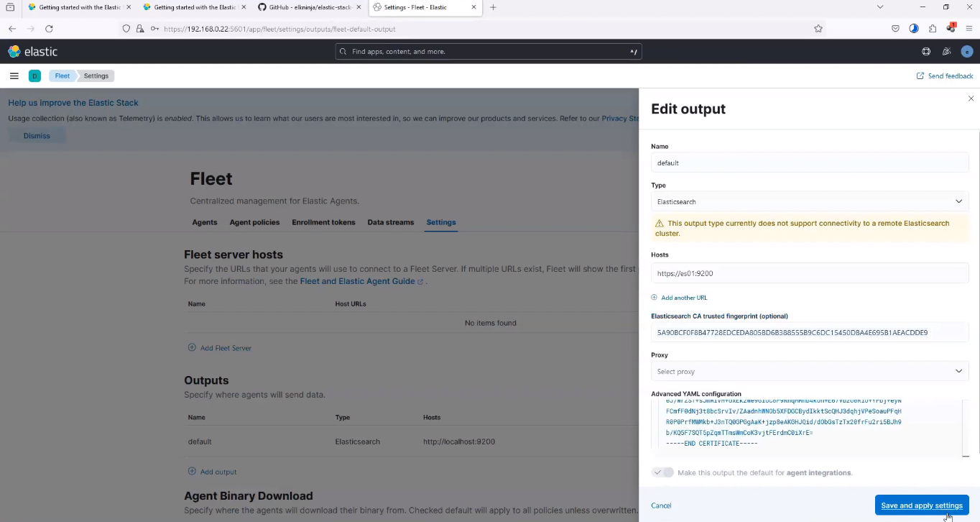Click the plus icon for Add another URL

point(654,298)
